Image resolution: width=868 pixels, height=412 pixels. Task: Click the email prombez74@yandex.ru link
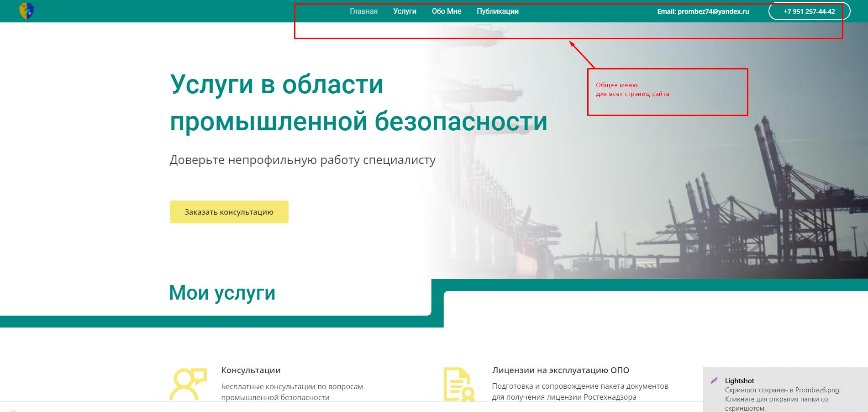click(x=703, y=11)
